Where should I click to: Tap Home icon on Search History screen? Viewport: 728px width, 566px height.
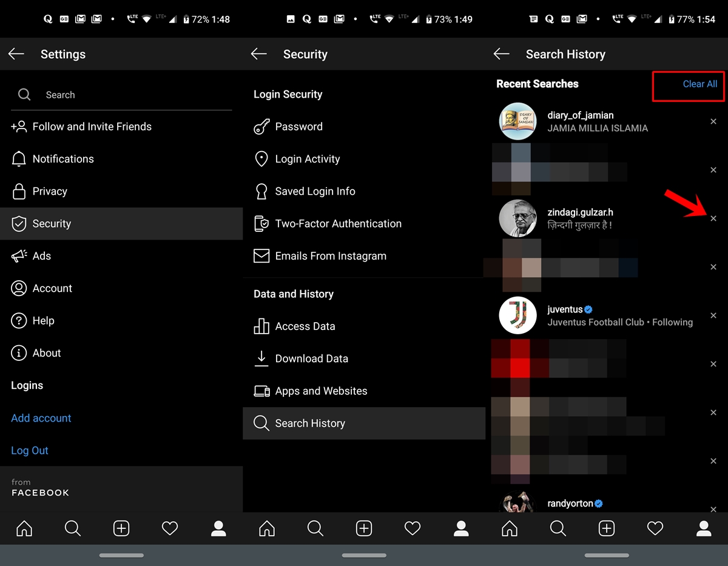510,528
